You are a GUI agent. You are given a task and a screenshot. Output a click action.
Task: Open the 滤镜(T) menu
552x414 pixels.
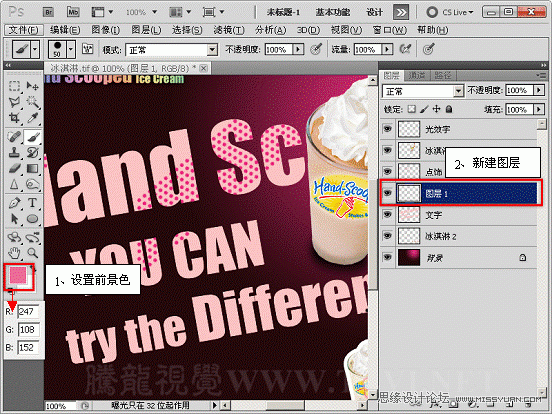tap(229, 30)
